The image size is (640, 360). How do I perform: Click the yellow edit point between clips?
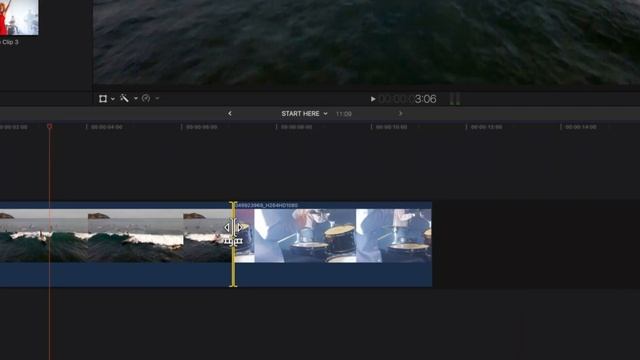pyautogui.click(x=233, y=244)
